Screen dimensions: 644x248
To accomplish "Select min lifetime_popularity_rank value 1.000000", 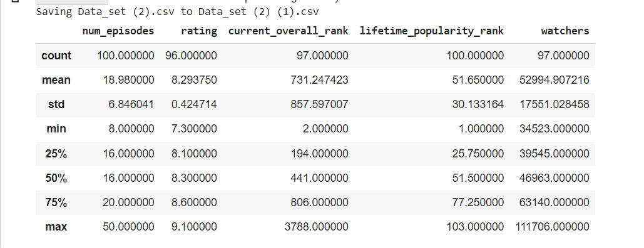I will pos(481,129).
